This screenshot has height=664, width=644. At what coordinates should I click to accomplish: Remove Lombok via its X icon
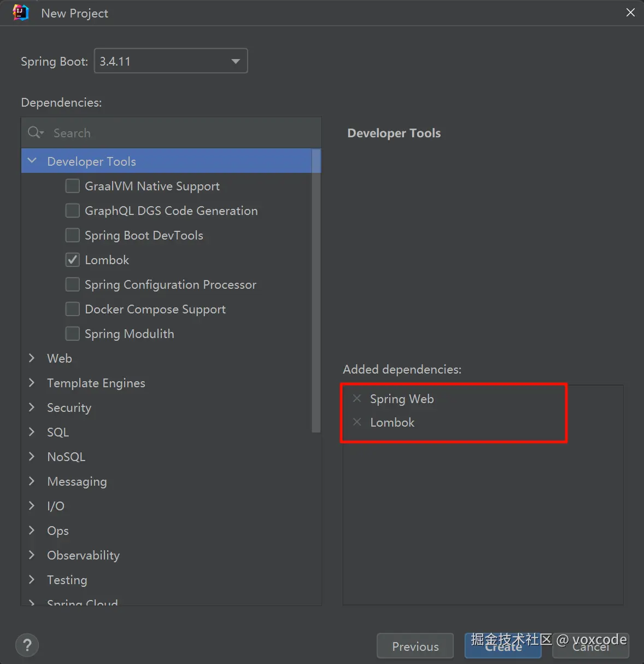[357, 422]
